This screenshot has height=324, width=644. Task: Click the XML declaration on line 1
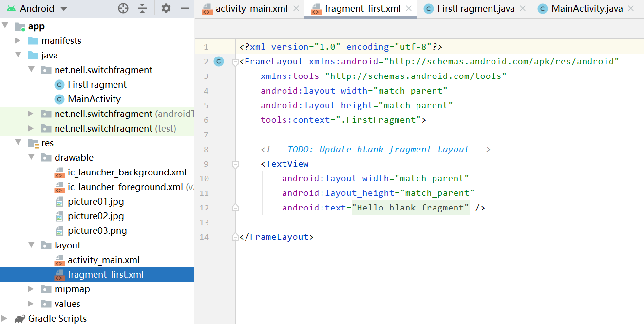point(341,47)
